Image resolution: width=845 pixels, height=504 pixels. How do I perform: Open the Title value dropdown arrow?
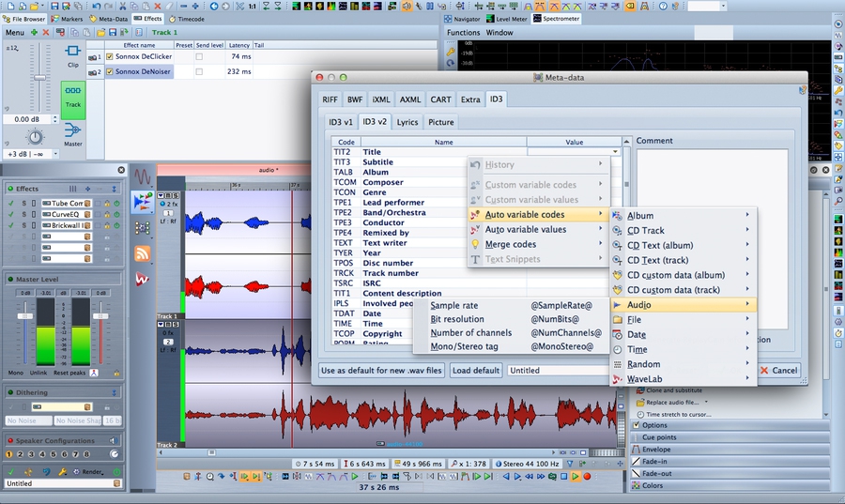pos(616,152)
